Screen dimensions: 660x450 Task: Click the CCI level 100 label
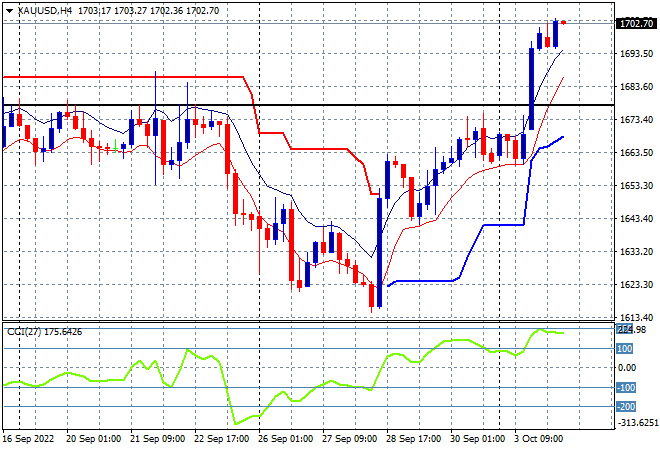(625, 349)
